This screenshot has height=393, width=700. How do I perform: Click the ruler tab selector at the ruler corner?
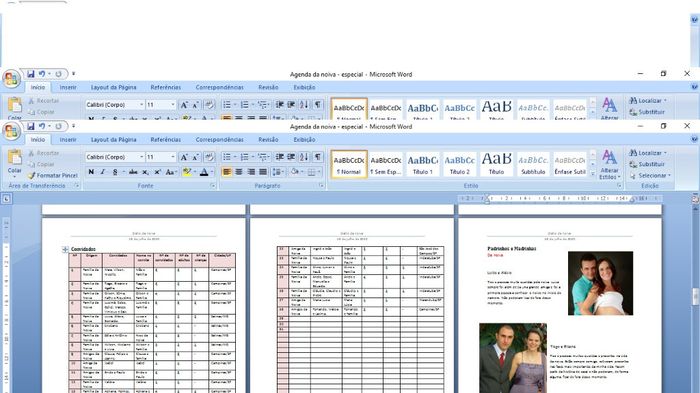pos(6,199)
